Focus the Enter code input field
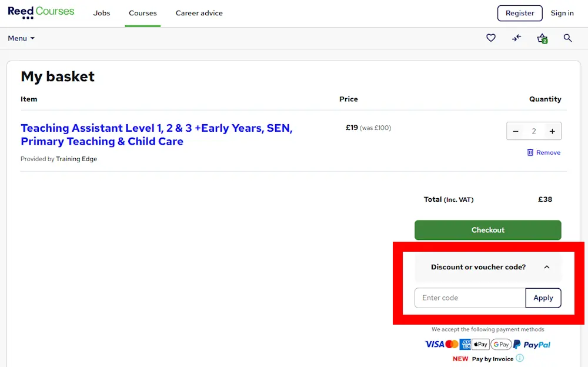Viewport: 588px width, 367px height. 470,298
